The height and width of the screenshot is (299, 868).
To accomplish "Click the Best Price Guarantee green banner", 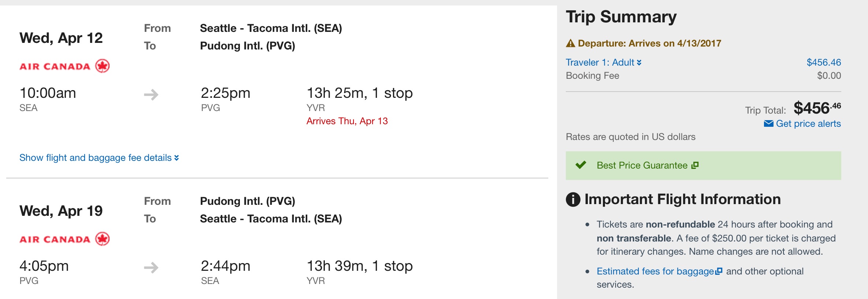I will click(x=703, y=166).
